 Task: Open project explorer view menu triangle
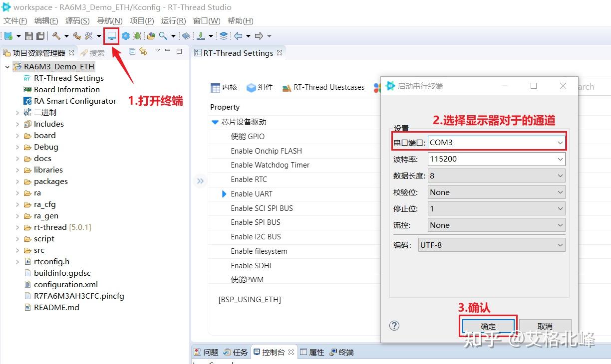(157, 50)
